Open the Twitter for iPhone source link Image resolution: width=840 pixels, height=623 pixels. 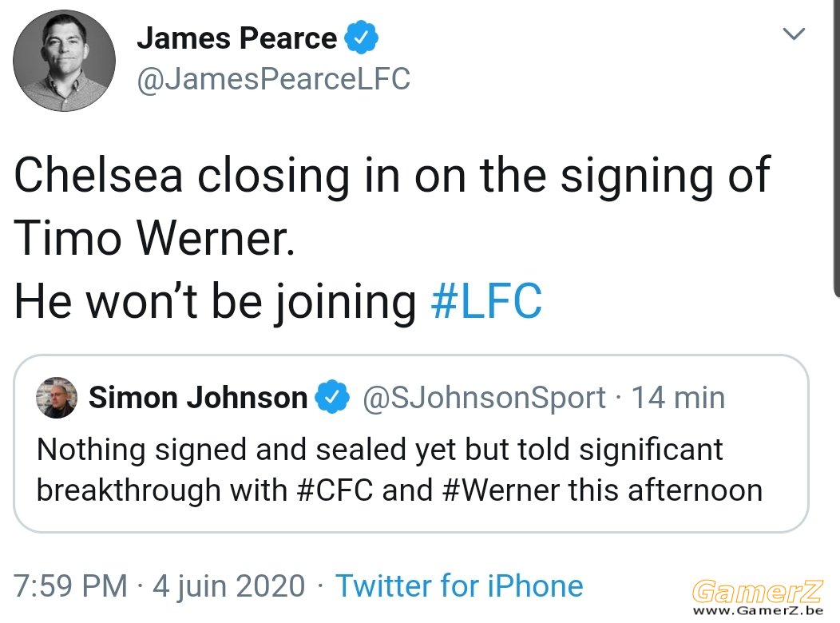tap(459, 585)
